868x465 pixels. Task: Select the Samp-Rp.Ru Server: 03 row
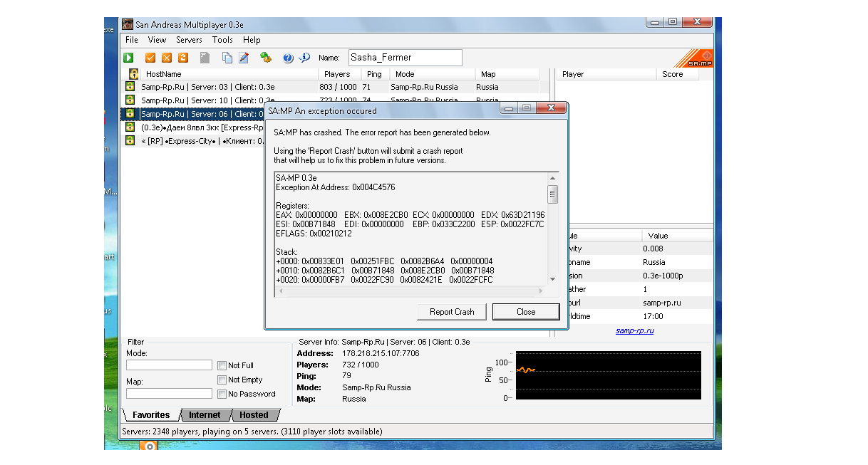tap(335, 87)
